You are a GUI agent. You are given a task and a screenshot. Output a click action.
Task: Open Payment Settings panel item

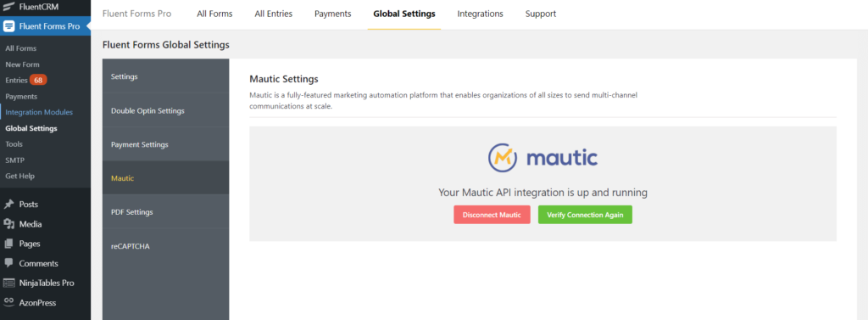click(165, 144)
